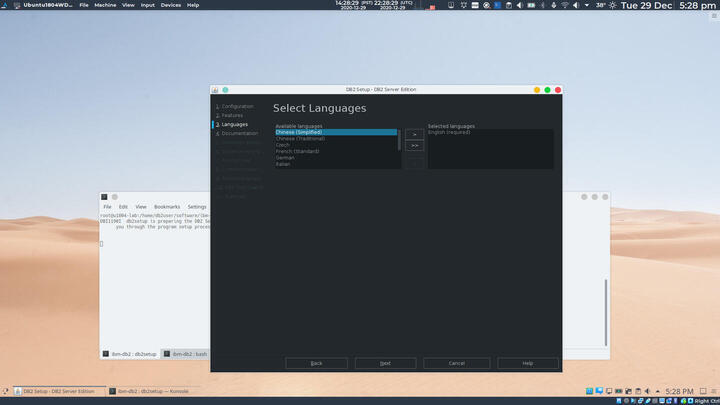Open VirtualBox View menu in the menu bar
Screen dimensions: 720x405
coord(128,5)
